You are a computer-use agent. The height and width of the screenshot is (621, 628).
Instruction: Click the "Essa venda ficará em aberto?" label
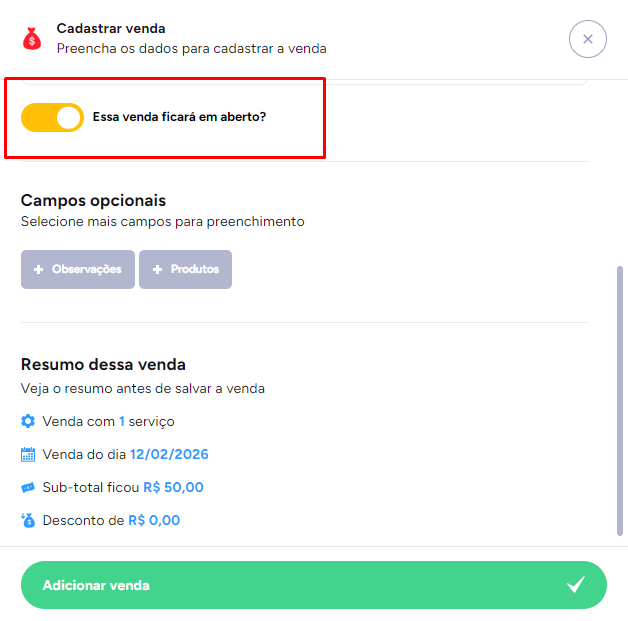pos(179,117)
